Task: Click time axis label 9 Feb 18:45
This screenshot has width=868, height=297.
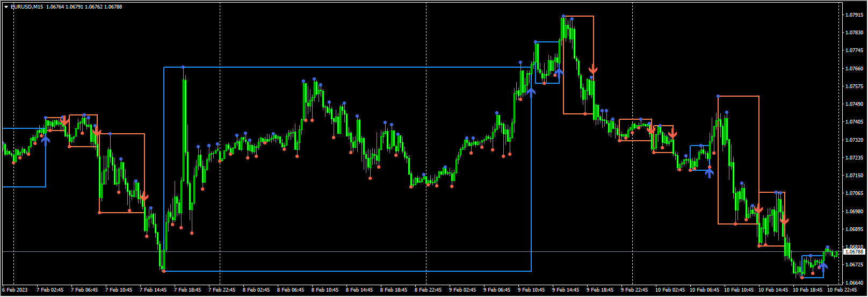Action: (x=600, y=290)
